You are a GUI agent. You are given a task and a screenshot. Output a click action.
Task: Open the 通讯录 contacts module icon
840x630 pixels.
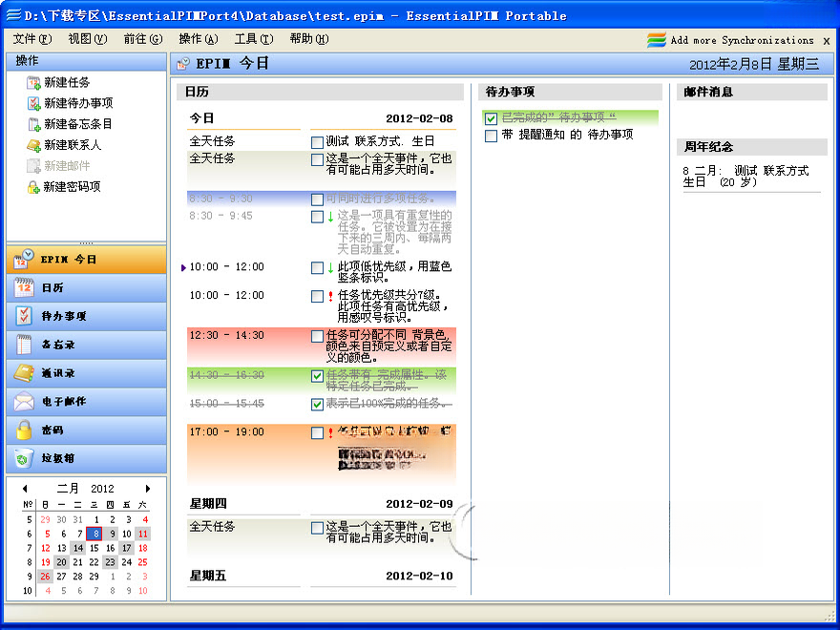pyautogui.click(x=24, y=373)
